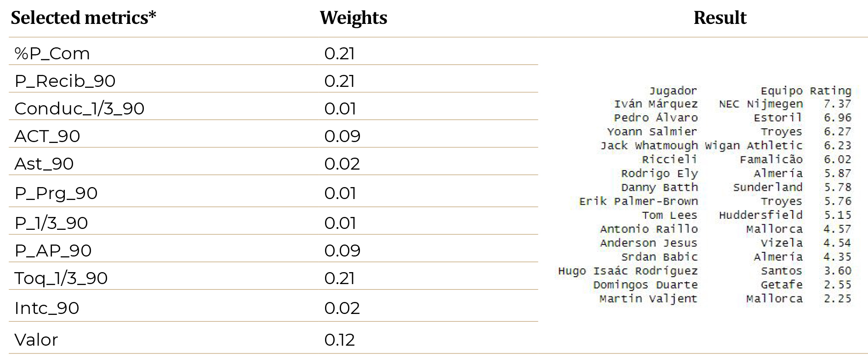Screen dimensions: 868x359
Task: Select the P_Recib_90 metric label
Action: click(65, 81)
